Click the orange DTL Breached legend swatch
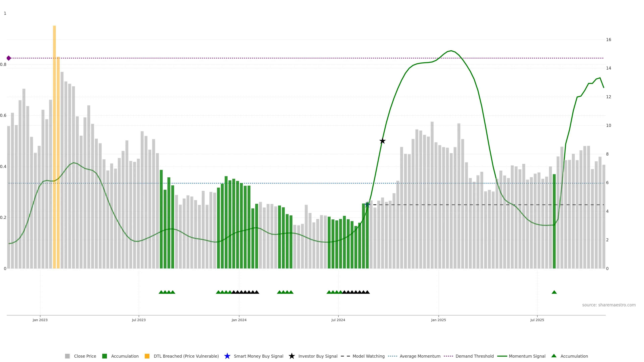 click(147, 356)
